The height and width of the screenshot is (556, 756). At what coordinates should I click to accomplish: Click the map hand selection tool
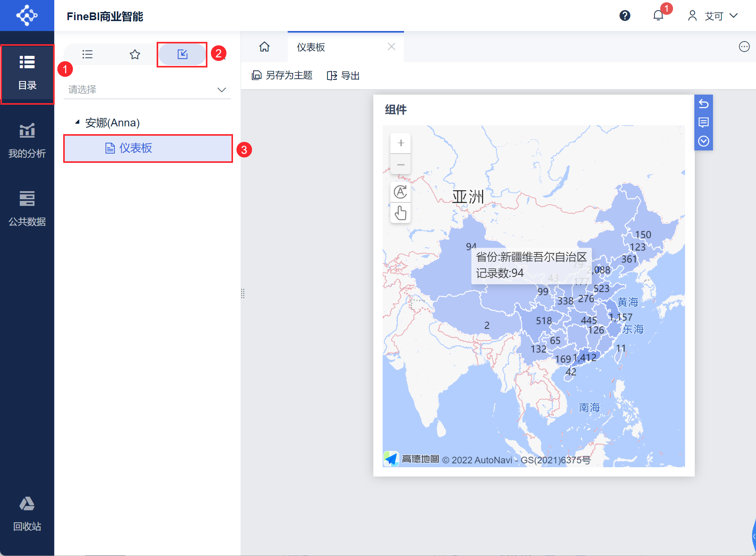click(400, 213)
